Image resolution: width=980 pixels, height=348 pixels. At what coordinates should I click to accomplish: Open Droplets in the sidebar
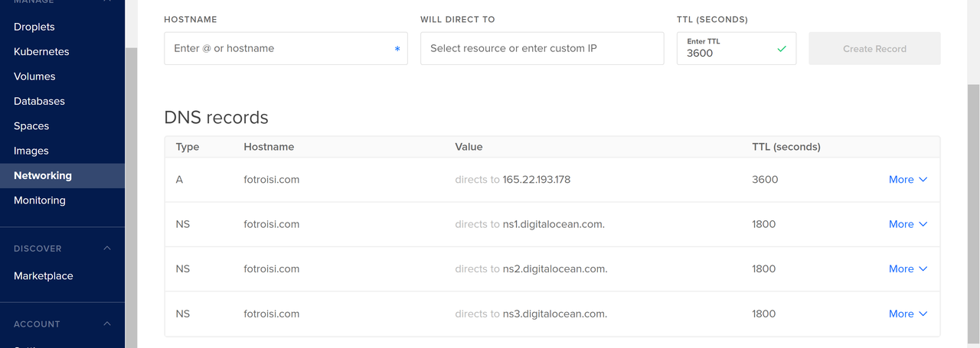tap(34, 27)
